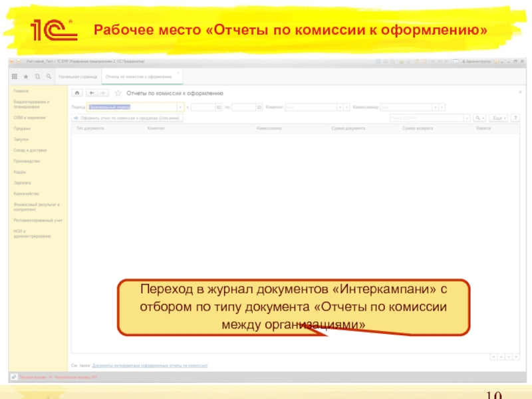Click the search magnifier in top toolbar
Screen dimensions: 532x399
[x=47, y=77]
